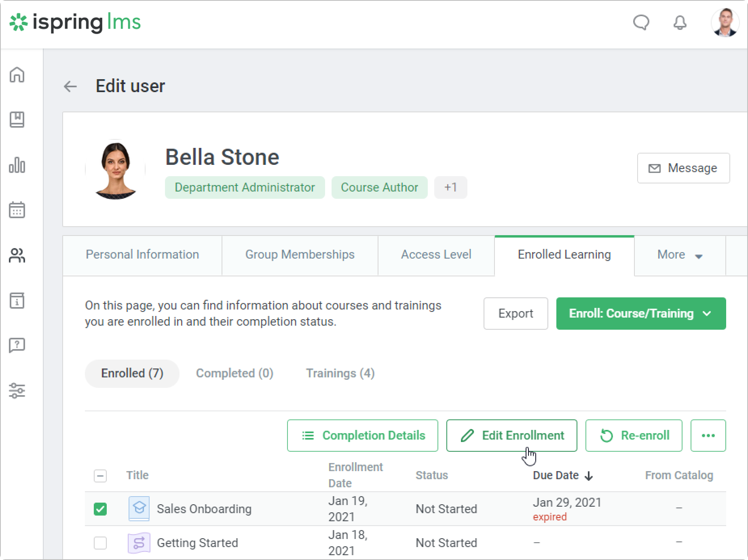Open the Users icon in the sidebar

[17, 255]
